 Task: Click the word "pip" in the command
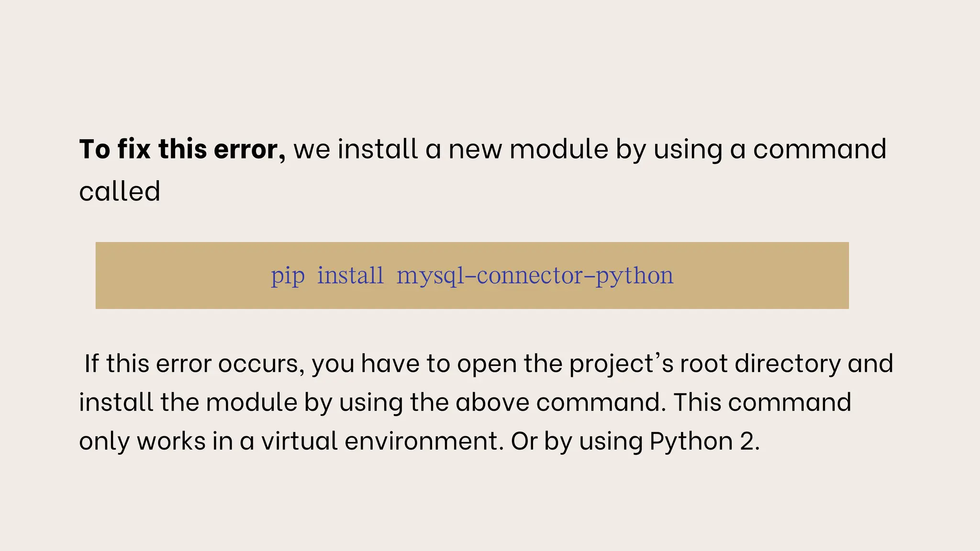click(x=288, y=276)
